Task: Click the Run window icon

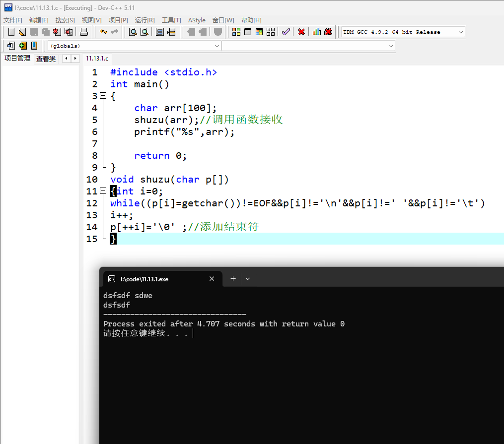Action: (247, 32)
